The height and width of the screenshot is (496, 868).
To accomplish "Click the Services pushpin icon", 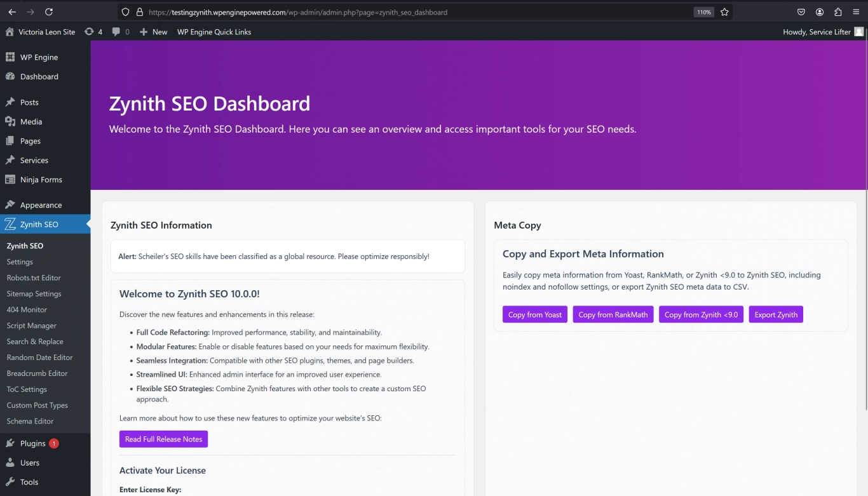I will [10, 160].
